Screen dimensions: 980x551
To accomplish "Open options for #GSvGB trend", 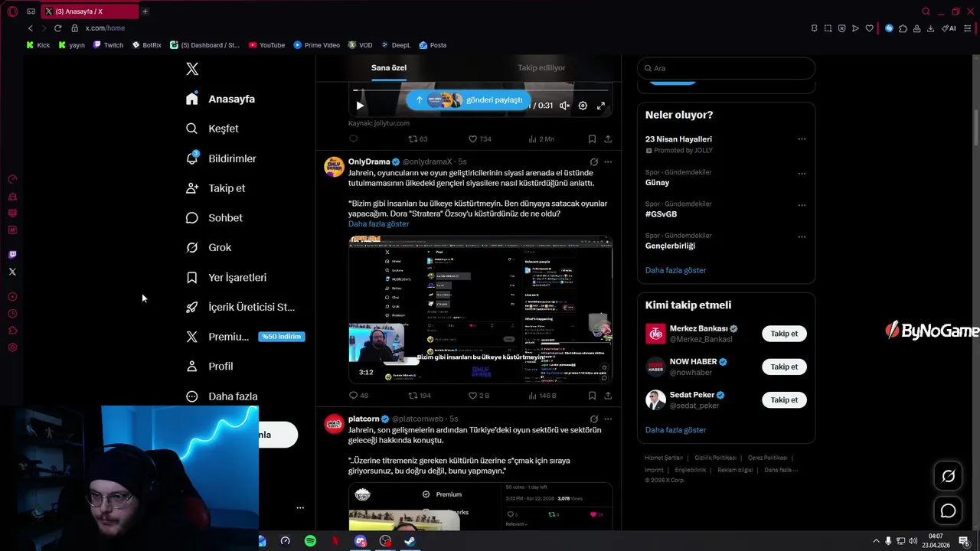I will pos(802,205).
